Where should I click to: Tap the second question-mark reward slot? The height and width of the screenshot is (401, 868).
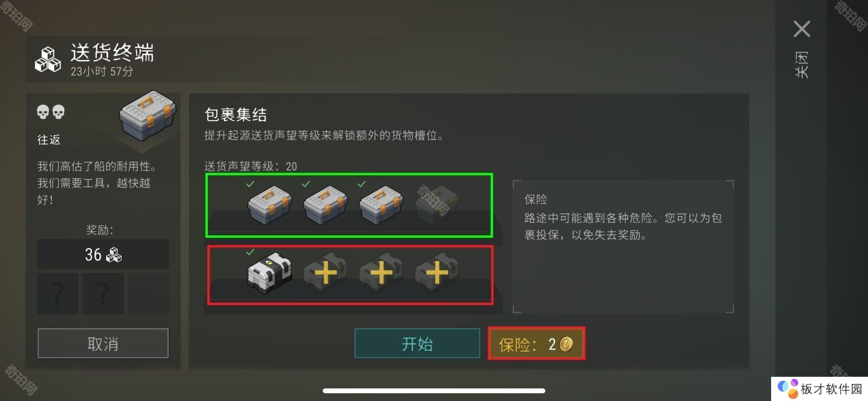coord(103,293)
